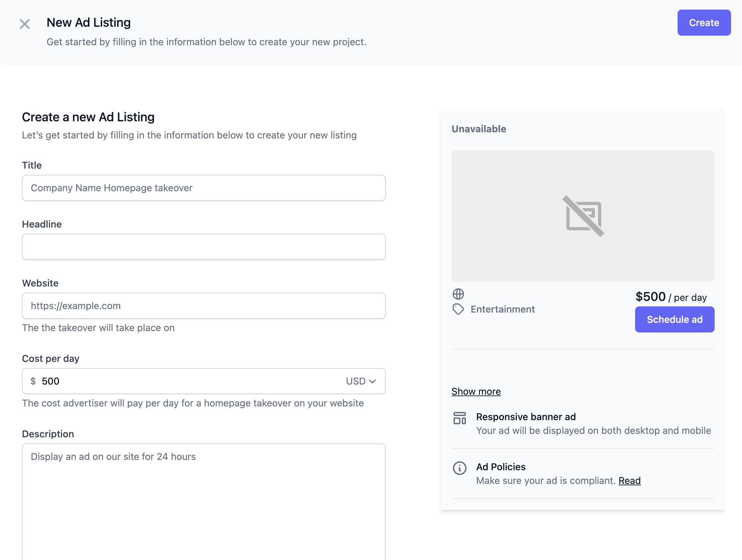
Task: Open the Read ad policies link
Action: pyautogui.click(x=629, y=480)
